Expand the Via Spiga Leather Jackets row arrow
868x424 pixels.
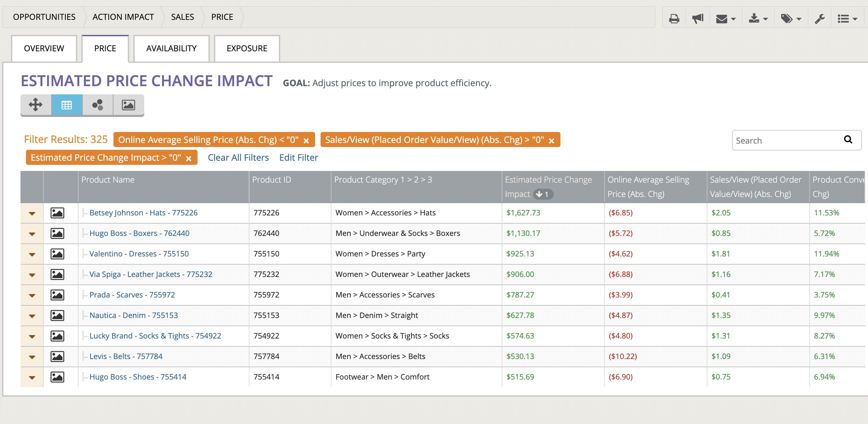click(x=32, y=275)
